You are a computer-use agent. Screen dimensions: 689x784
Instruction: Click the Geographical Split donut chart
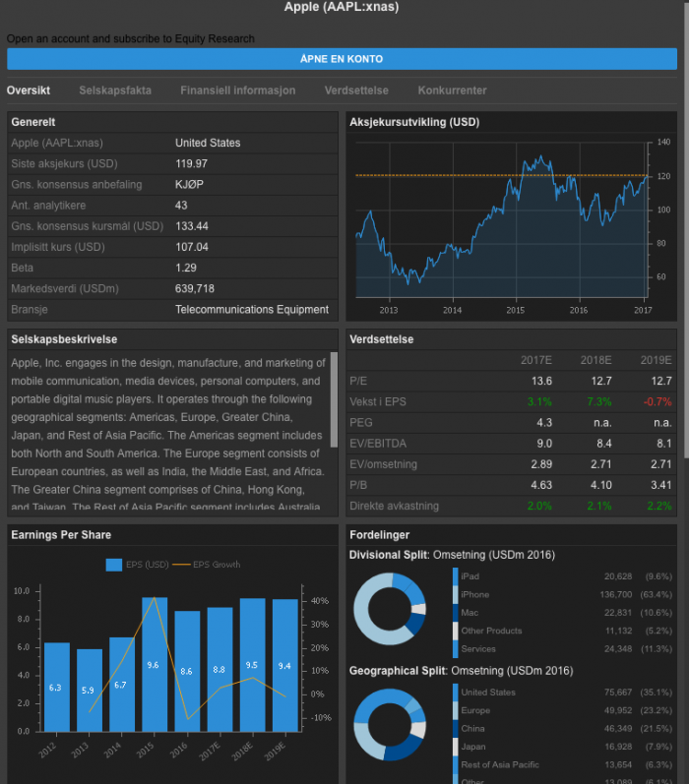390,725
